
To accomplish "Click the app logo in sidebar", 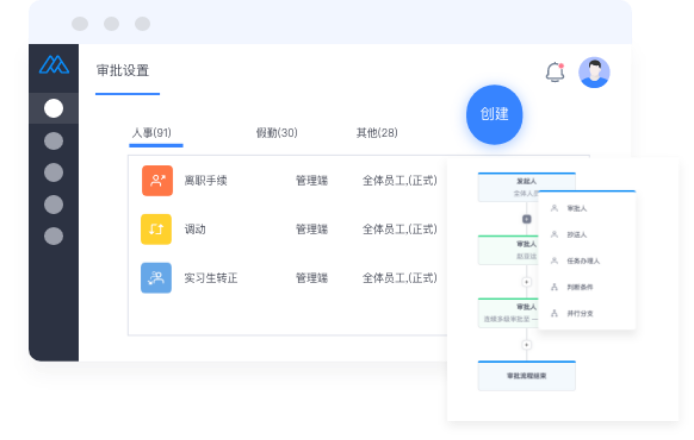I will pyautogui.click(x=54, y=65).
